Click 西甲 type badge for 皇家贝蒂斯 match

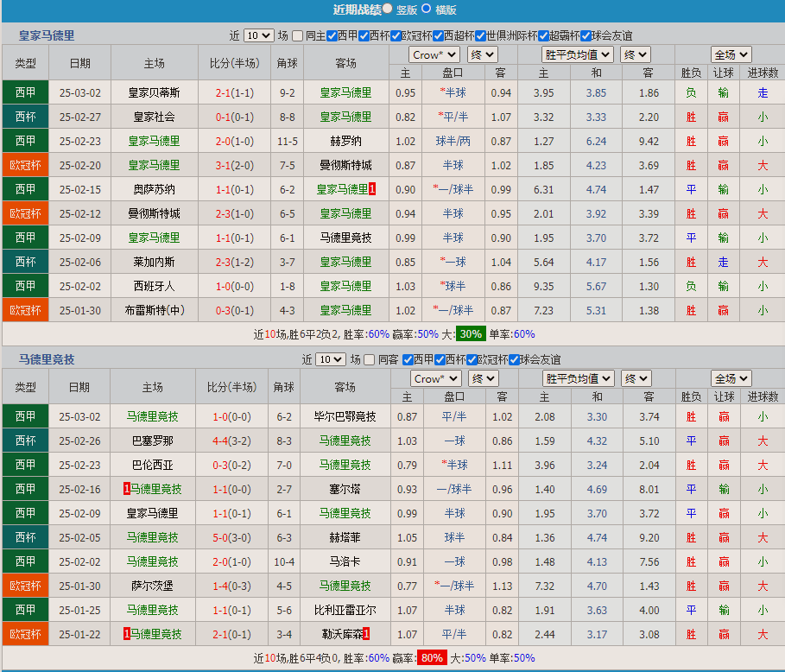[25, 92]
